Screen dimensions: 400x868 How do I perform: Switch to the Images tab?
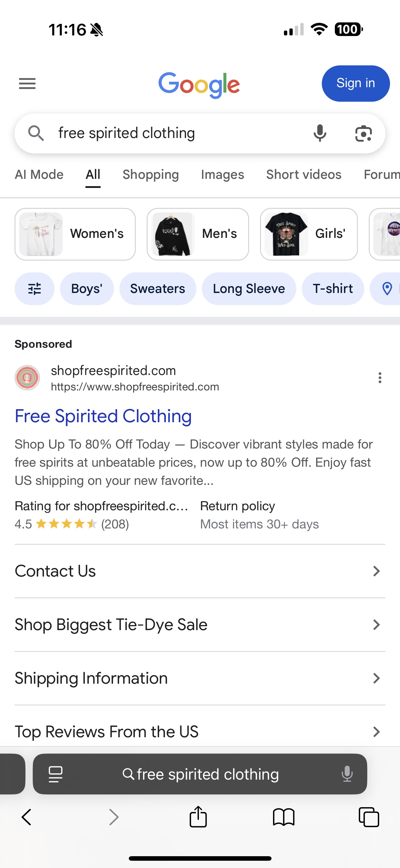[x=222, y=175]
